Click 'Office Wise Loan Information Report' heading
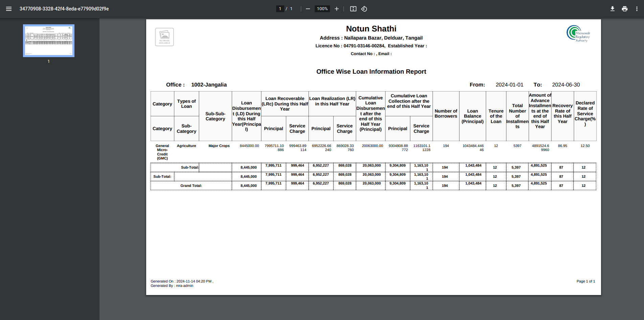Viewport: 644px width, 320px height. pos(371,72)
